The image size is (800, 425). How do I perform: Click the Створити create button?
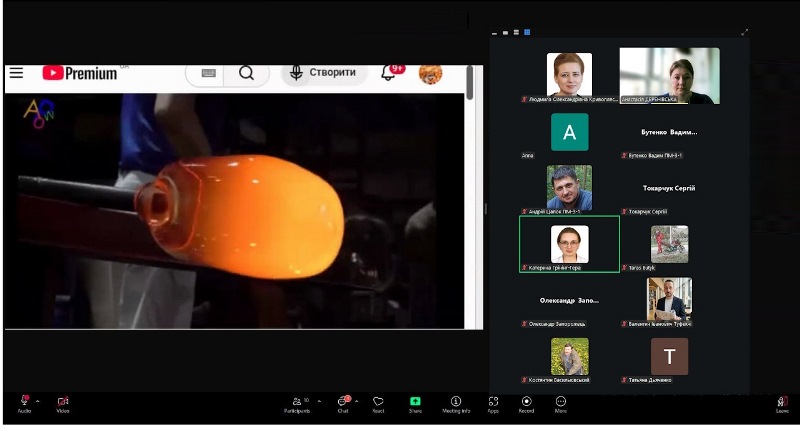(x=324, y=73)
